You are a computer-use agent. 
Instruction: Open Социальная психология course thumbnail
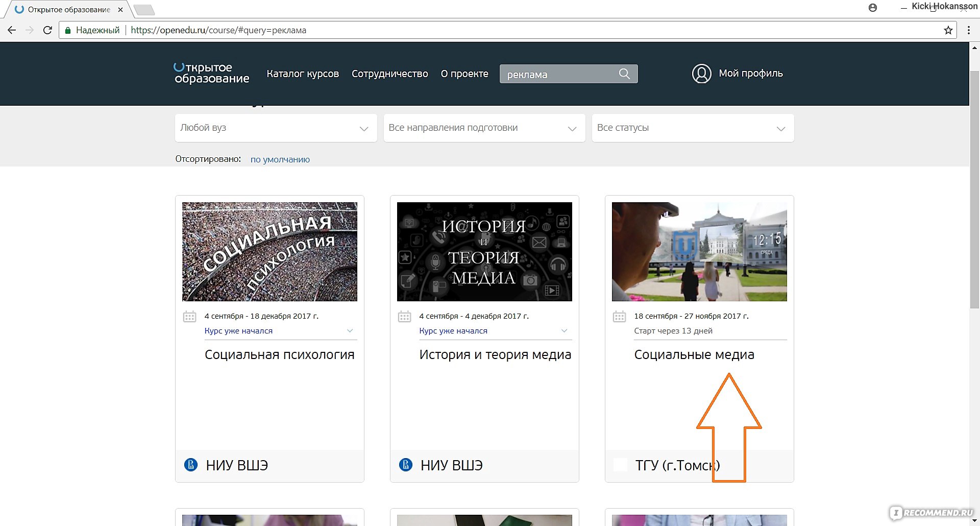(269, 252)
